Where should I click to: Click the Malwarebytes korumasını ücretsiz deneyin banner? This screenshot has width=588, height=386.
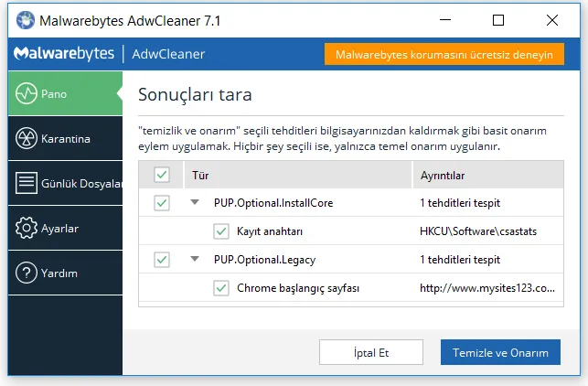(x=444, y=54)
